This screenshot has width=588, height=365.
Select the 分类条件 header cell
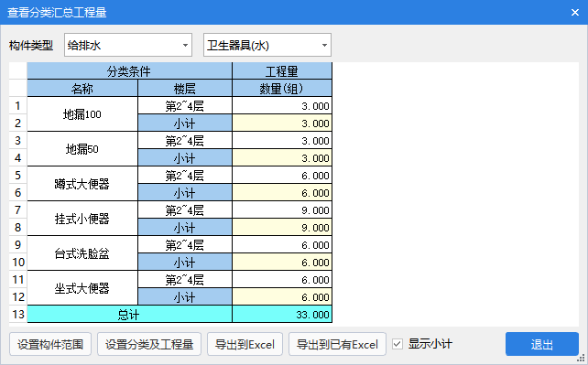[x=129, y=70]
